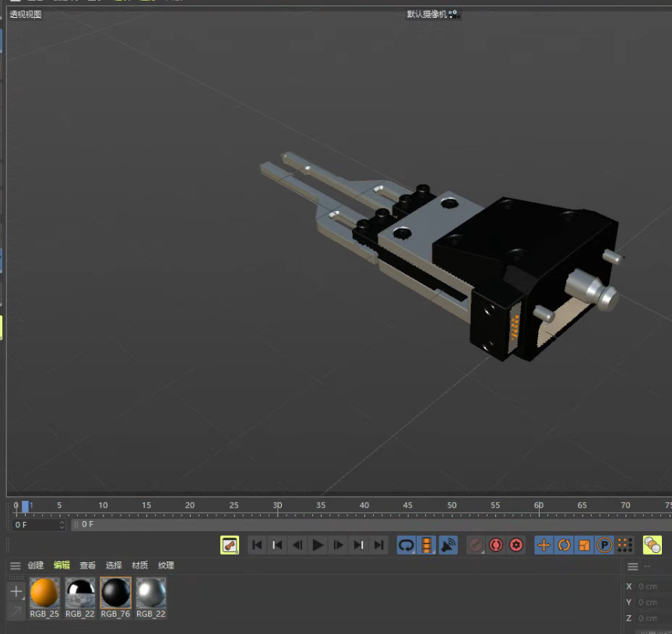672x634 pixels.
Task: Click the record active objects button
Action: [475, 545]
